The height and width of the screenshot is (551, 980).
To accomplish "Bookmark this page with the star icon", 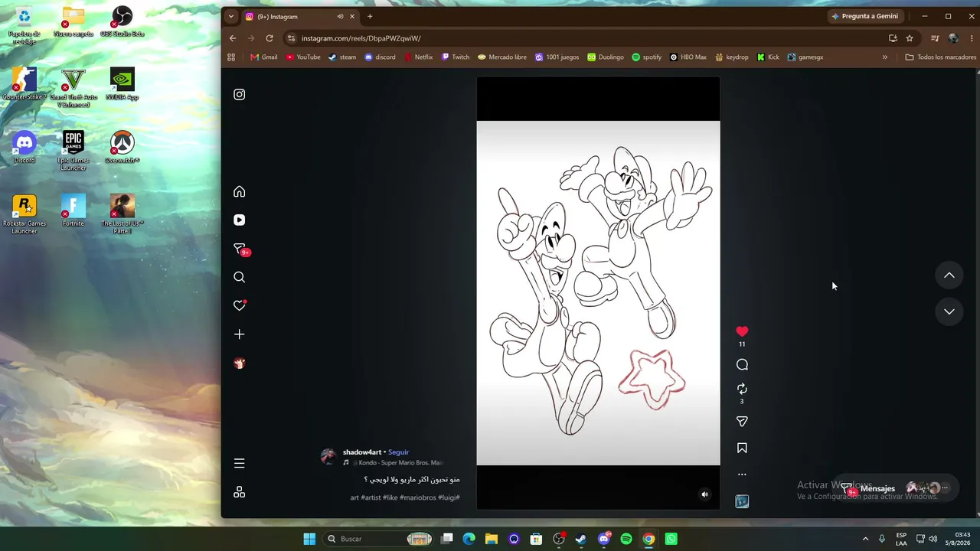I will point(910,38).
